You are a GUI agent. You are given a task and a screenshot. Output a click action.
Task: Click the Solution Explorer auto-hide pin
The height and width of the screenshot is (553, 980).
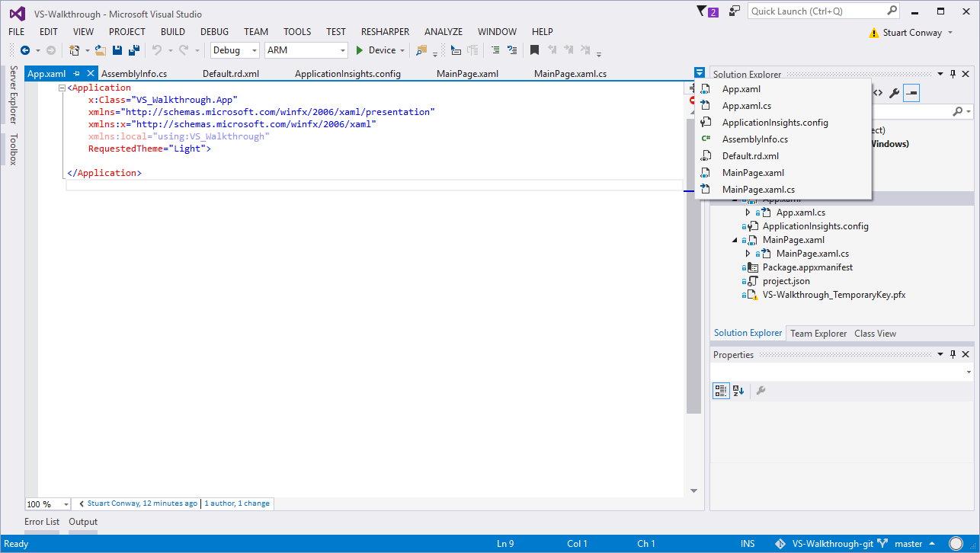pos(953,74)
